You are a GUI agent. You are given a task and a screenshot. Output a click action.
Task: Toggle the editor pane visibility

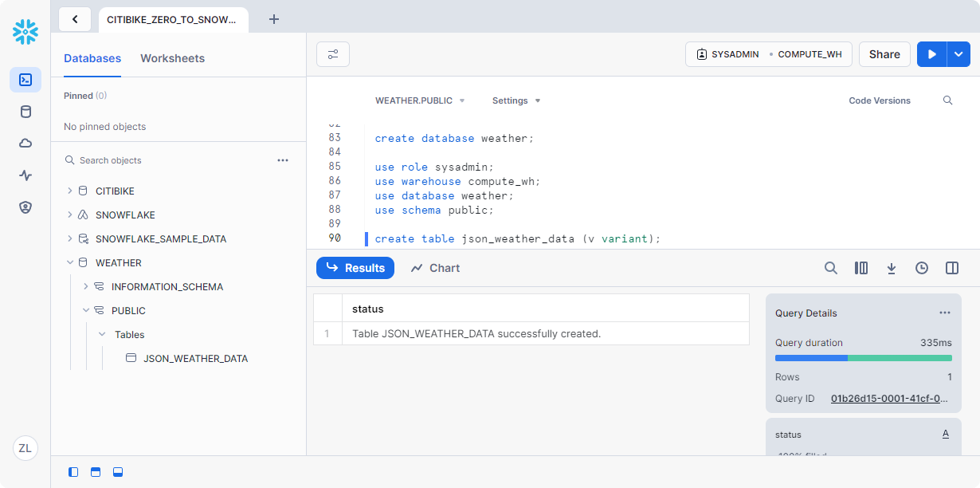point(96,472)
